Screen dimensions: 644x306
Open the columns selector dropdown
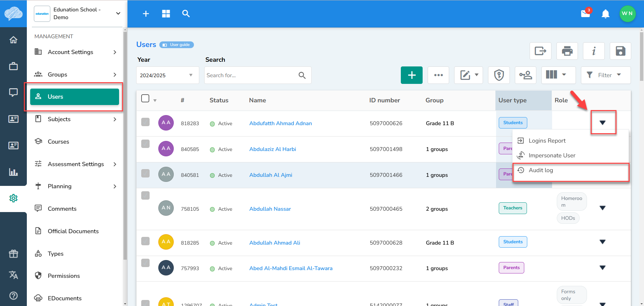pyautogui.click(x=558, y=75)
